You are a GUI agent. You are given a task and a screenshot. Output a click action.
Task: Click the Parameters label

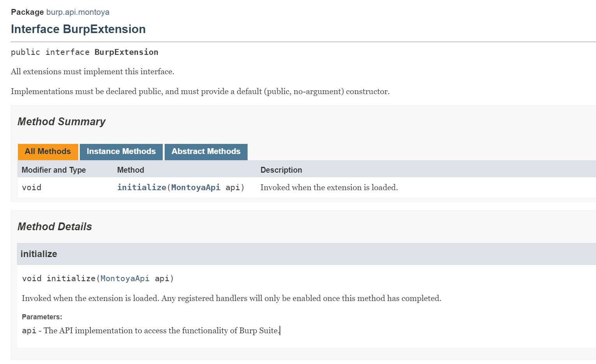point(42,317)
